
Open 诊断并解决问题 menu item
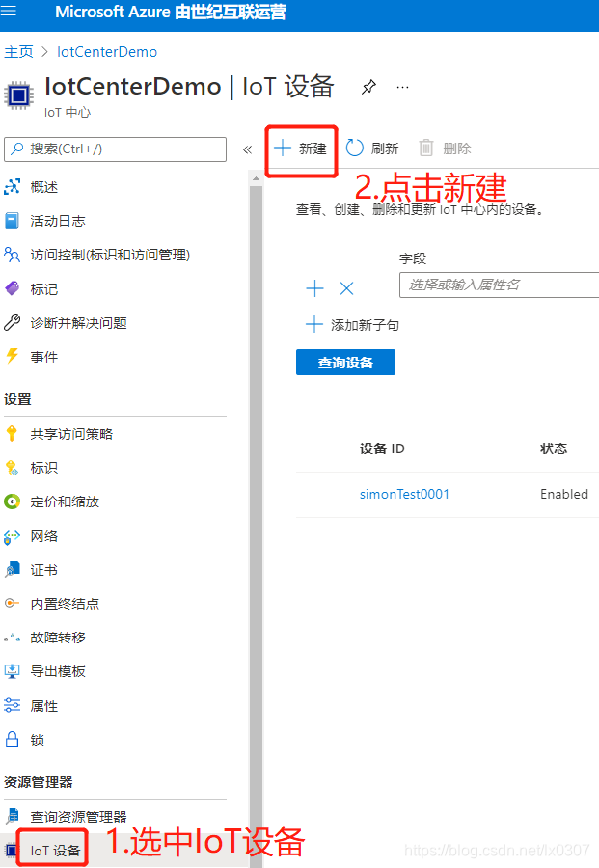78,323
